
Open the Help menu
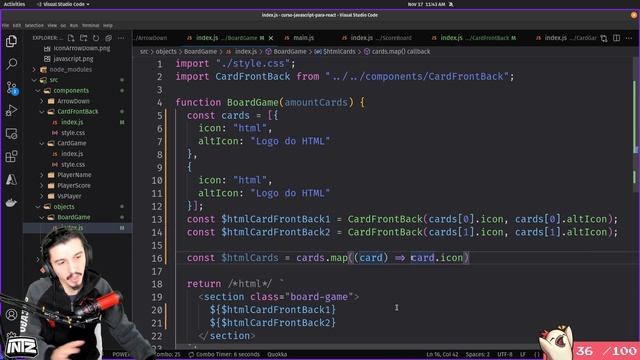click(108, 25)
